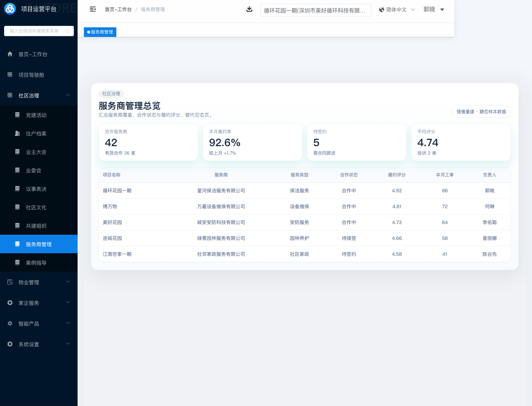Click the platform logo icon
The width and height of the screenshot is (532, 406).
10,9
